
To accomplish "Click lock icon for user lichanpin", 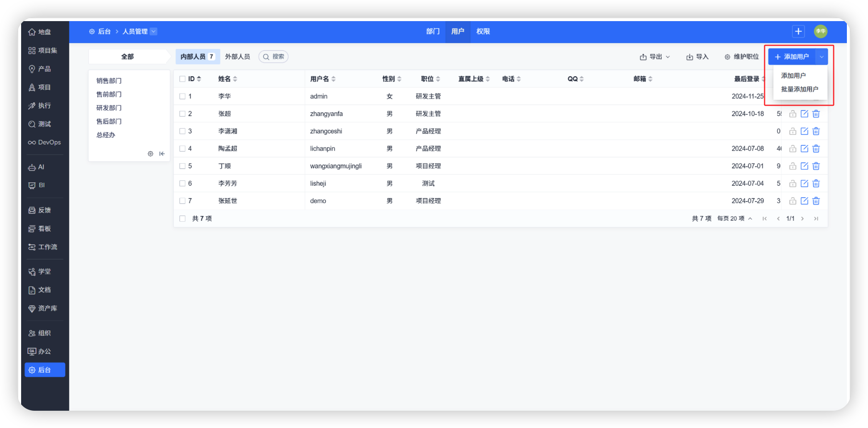I will pos(793,149).
